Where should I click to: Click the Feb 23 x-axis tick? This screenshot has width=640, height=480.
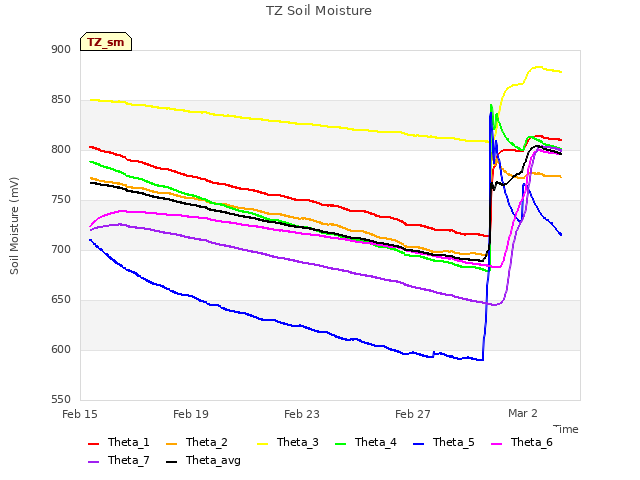click(302, 414)
